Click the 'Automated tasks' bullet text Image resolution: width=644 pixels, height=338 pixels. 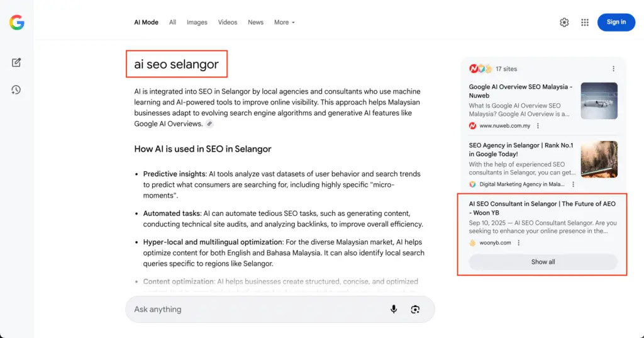tap(172, 213)
